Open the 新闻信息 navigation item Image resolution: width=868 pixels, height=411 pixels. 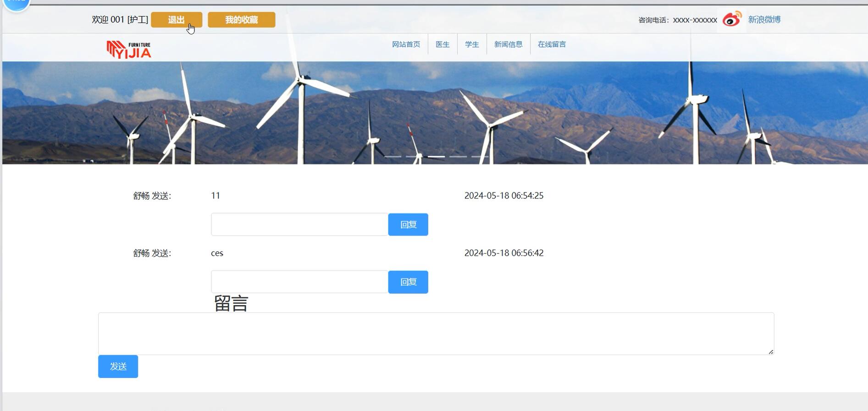point(508,44)
